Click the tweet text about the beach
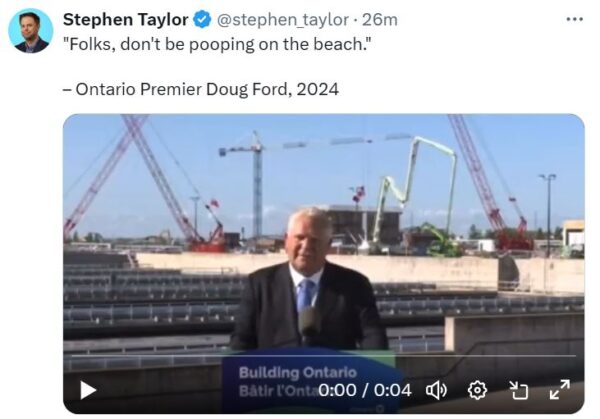Viewport: 600px width, 419px height. (217, 44)
